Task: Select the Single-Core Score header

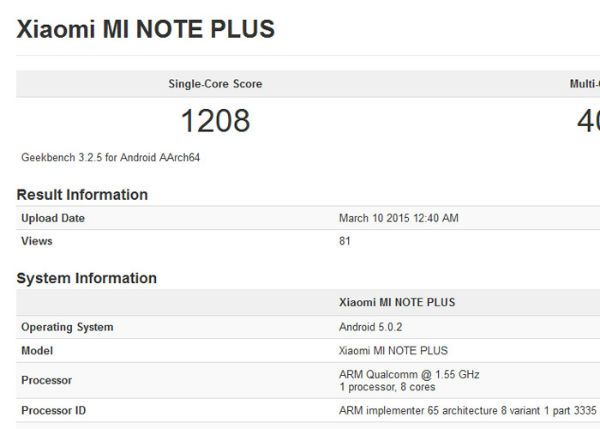Action: pyautogui.click(x=215, y=84)
